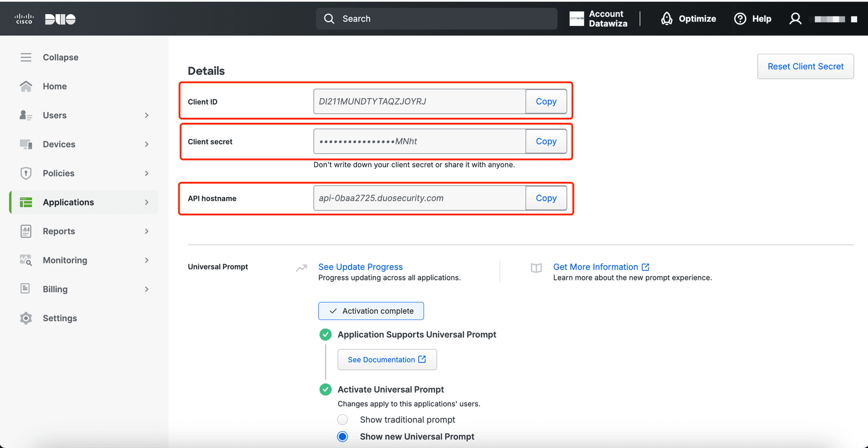Click the trend arrow icon beside See Update Progress

point(302,268)
